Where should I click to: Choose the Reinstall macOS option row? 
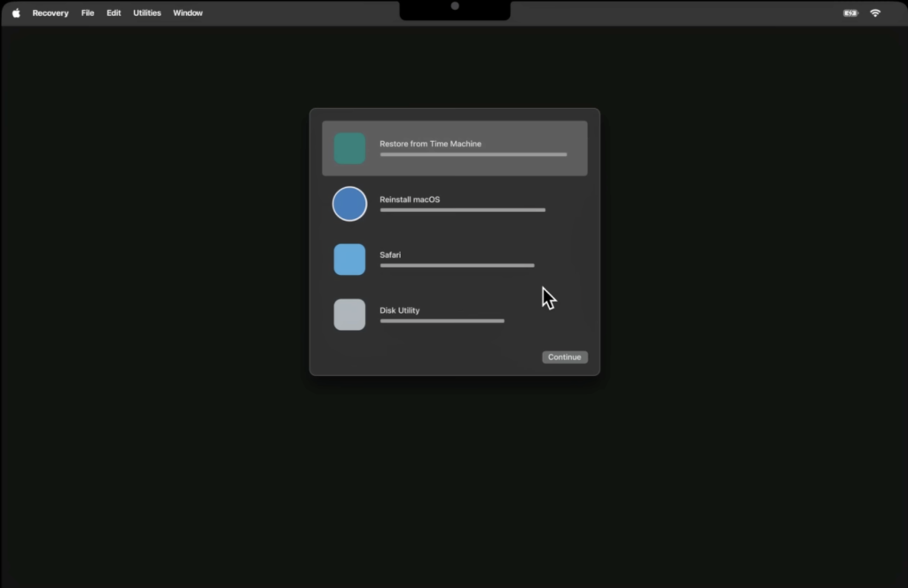(x=454, y=203)
